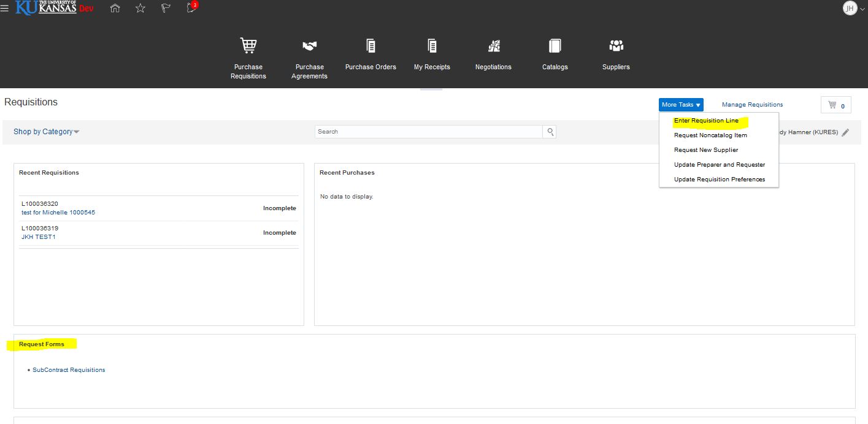868x424 pixels.
Task: Open test for Michelle 1000545 requisition
Action: click(58, 213)
